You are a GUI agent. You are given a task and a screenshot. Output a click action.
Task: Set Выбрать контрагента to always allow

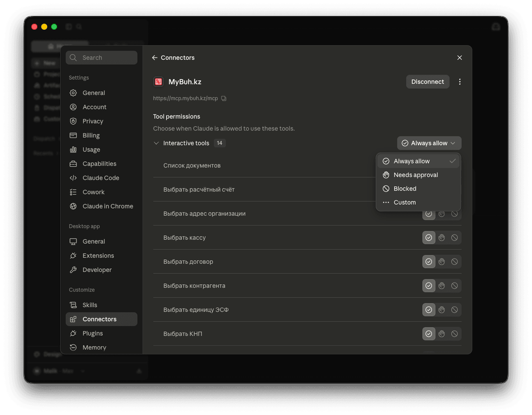429,286
